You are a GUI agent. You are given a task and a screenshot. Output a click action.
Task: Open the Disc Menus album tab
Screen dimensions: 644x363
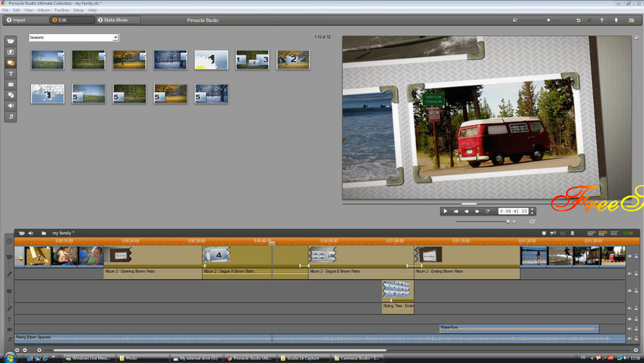point(11,95)
